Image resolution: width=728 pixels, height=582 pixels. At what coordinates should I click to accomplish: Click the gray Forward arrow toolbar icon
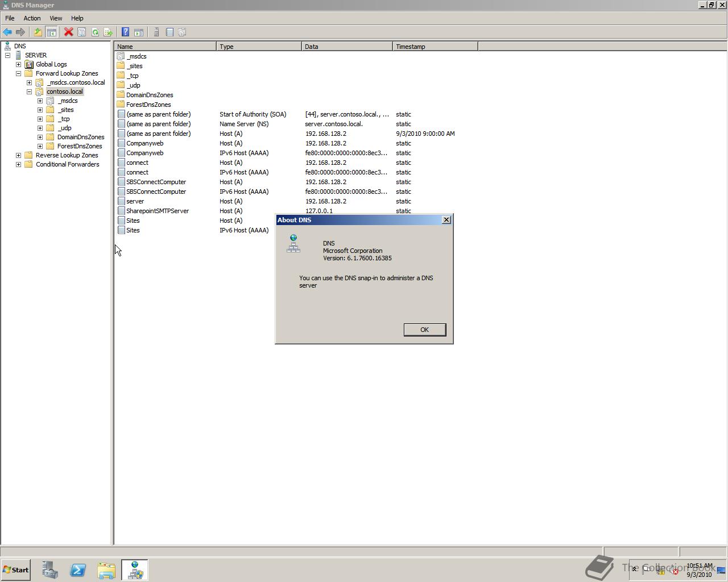(20, 32)
